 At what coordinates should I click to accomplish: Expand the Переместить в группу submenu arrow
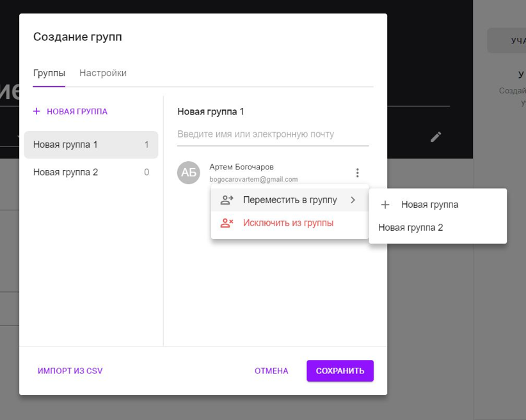pyautogui.click(x=353, y=200)
